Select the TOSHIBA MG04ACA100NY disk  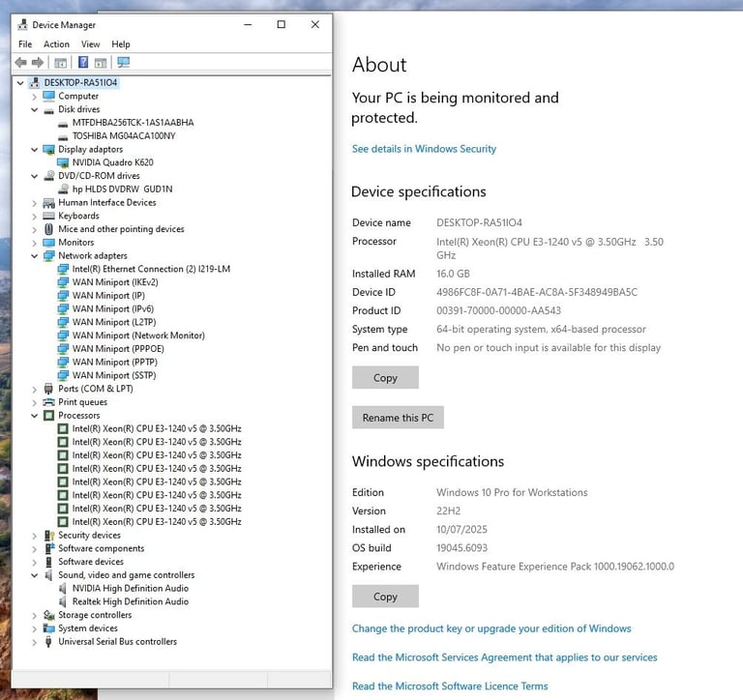(x=124, y=136)
